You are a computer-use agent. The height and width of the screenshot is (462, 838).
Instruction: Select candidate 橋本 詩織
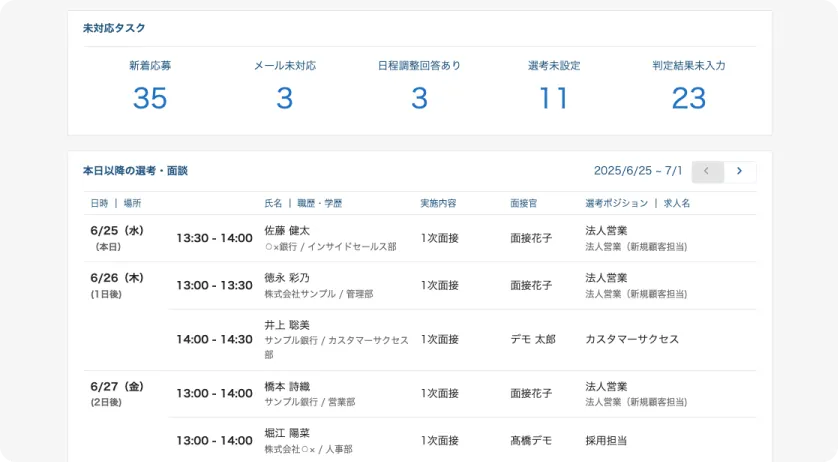[287, 386]
